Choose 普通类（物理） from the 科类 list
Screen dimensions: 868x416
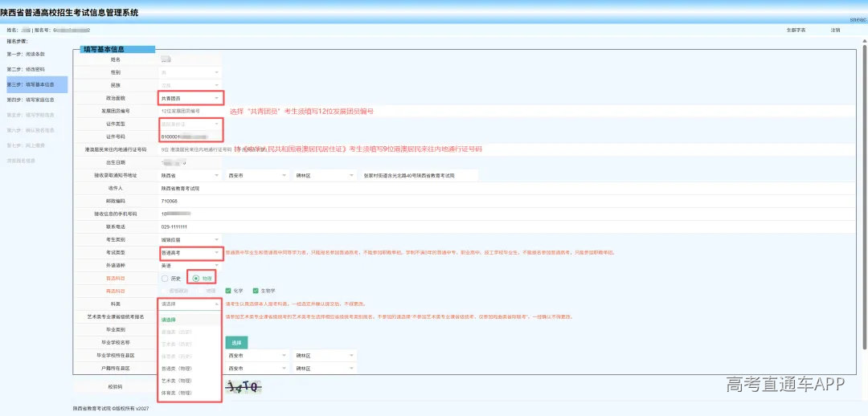(190, 368)
